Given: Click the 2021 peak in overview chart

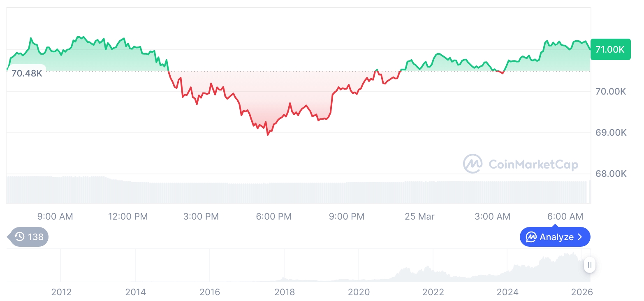Looking at the screenshot, I should coord(405,269).
